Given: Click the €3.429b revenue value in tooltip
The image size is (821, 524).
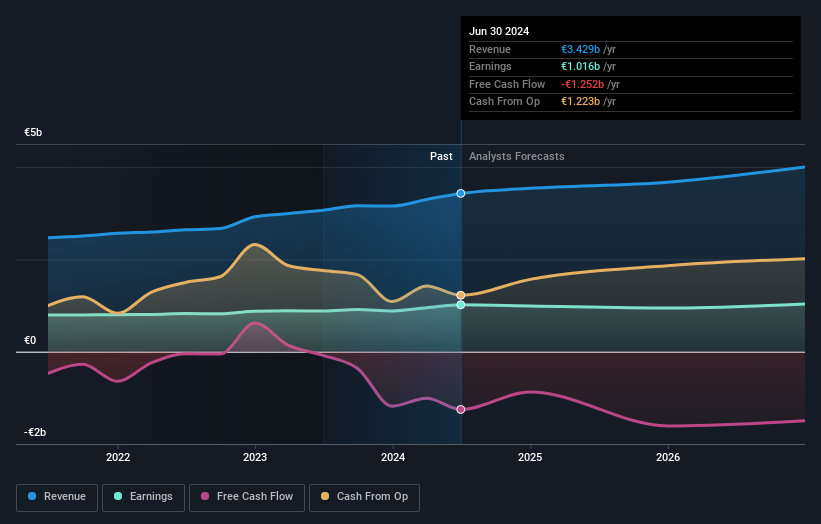Looking at the screenshot, I should [x=580, y=49].
